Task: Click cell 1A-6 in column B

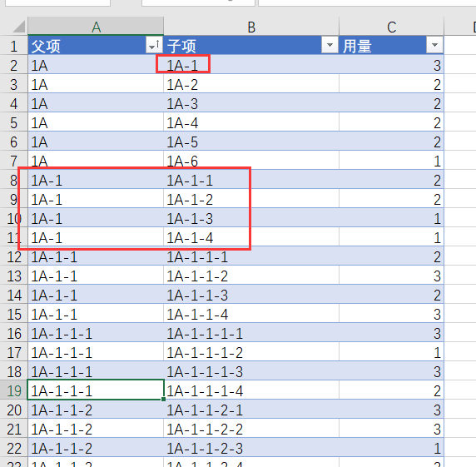Action: click(251, 161)
